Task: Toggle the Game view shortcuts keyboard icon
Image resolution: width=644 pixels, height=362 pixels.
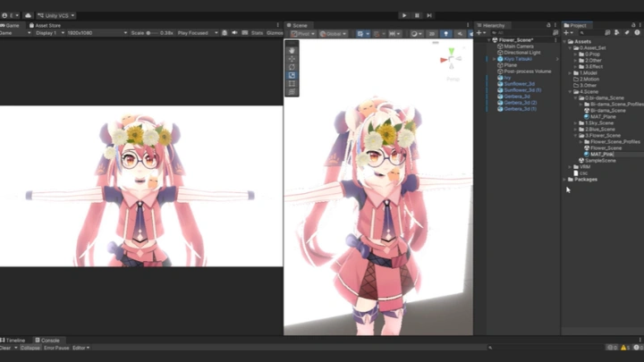Action: [x=245, y=33]
